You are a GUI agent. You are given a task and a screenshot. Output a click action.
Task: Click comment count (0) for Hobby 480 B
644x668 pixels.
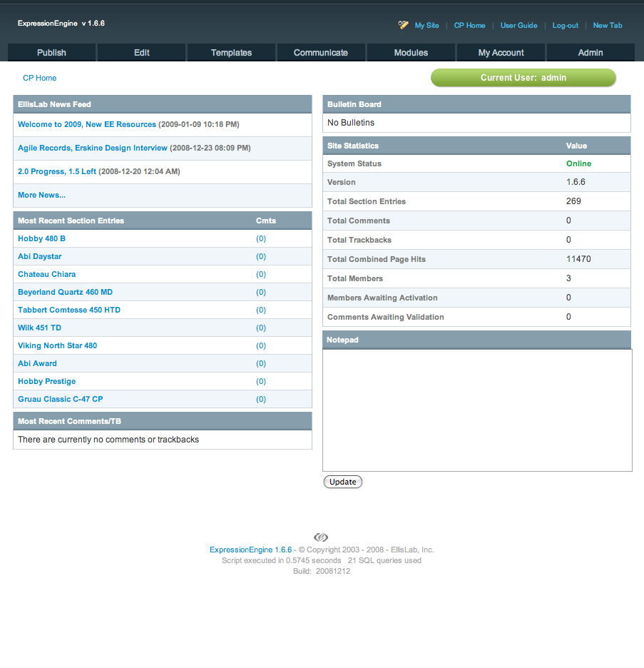click(x=261, y=238)
